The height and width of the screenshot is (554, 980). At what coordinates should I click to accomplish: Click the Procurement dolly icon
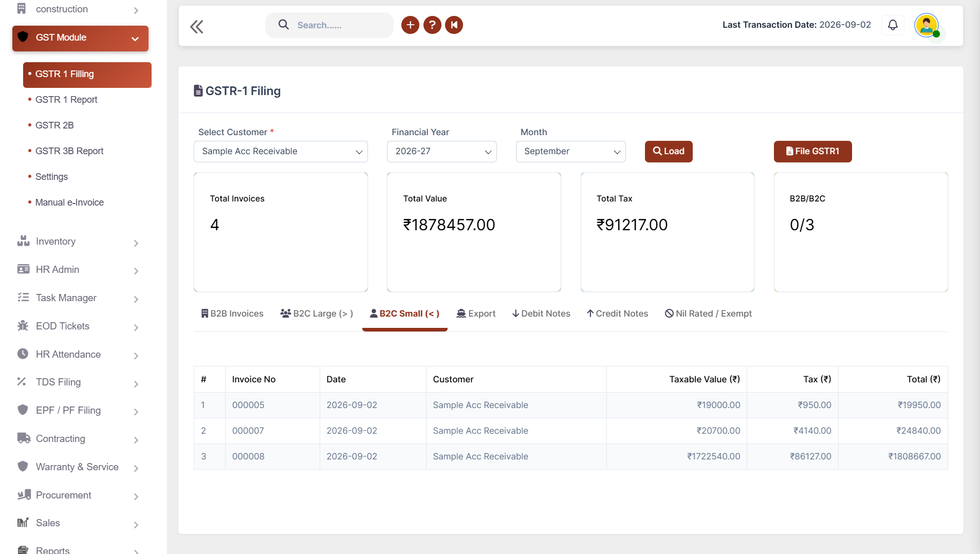pos(24,495)
